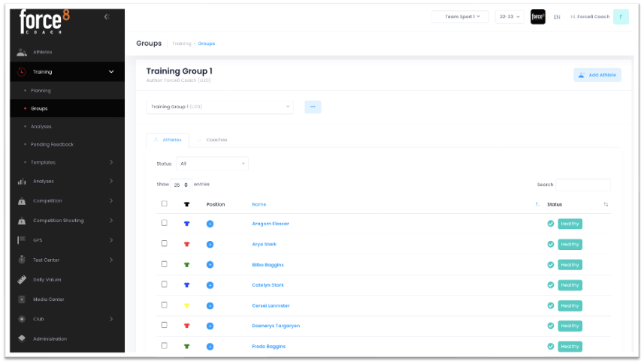The width and height of the screenshot is (644, 364).
Task: Open the Status filter dropdown set to All
Action: 212,164
